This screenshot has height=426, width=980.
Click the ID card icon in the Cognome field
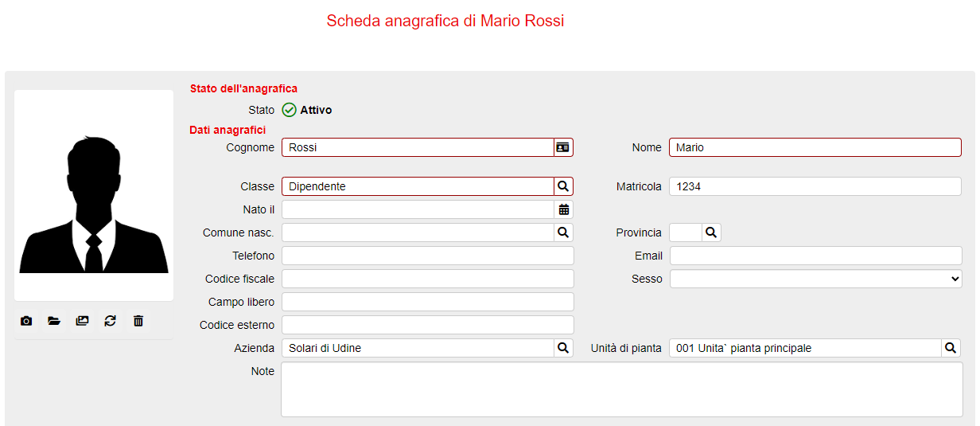tap(563, 147)
